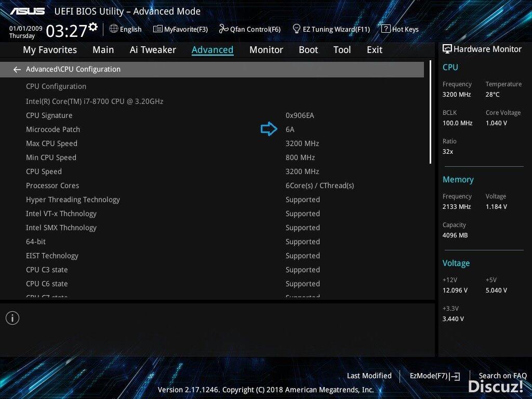
Task: Click the Hot Keys question mark icon
Action: (385, 29)
